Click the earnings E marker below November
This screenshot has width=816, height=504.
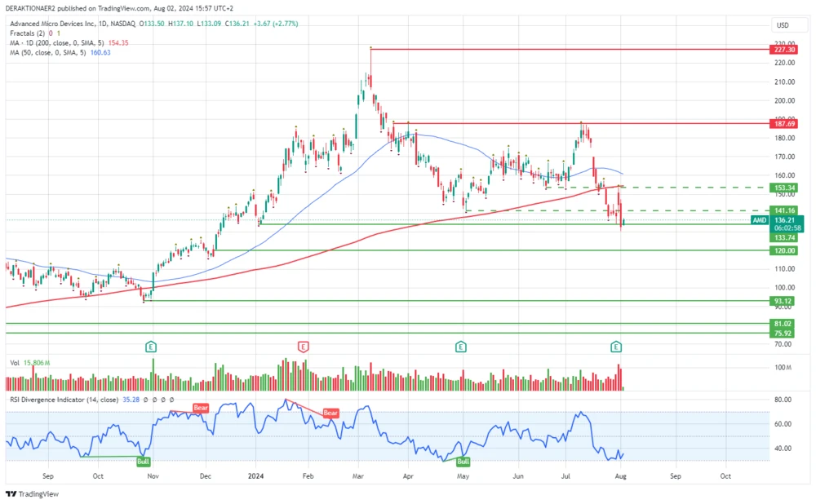click(x=151, y=347)
